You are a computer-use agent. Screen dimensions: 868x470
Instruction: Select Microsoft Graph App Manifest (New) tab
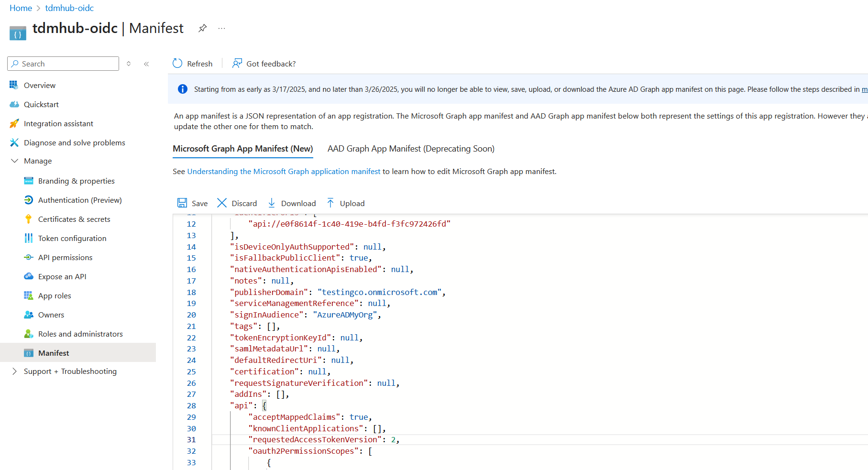pyautogui.click(x=242, y=149)
